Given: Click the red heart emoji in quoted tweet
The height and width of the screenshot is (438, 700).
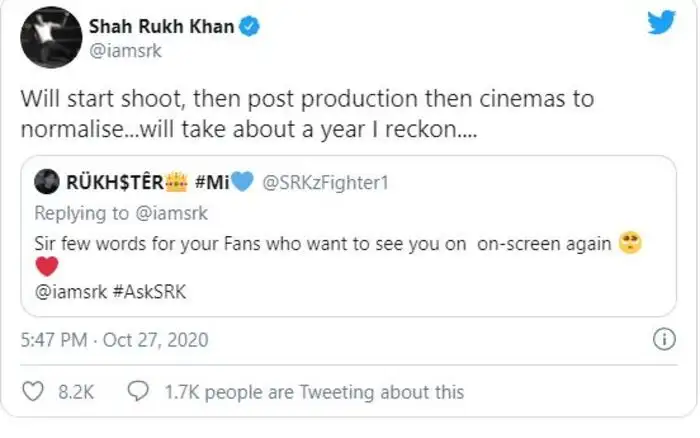Looking at the screenshot, I should (x=46, y=267).
